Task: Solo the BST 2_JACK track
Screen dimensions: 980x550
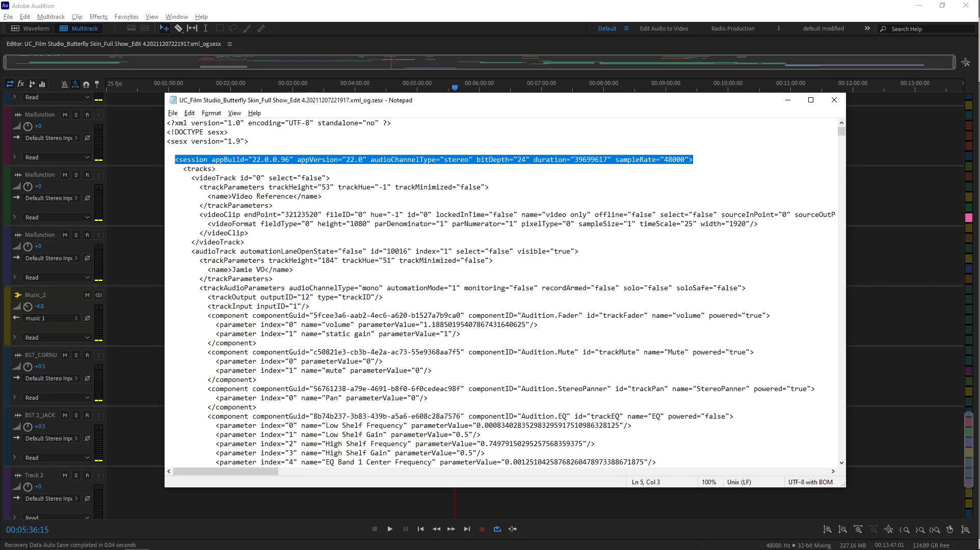Action: [x=76, y=416]
